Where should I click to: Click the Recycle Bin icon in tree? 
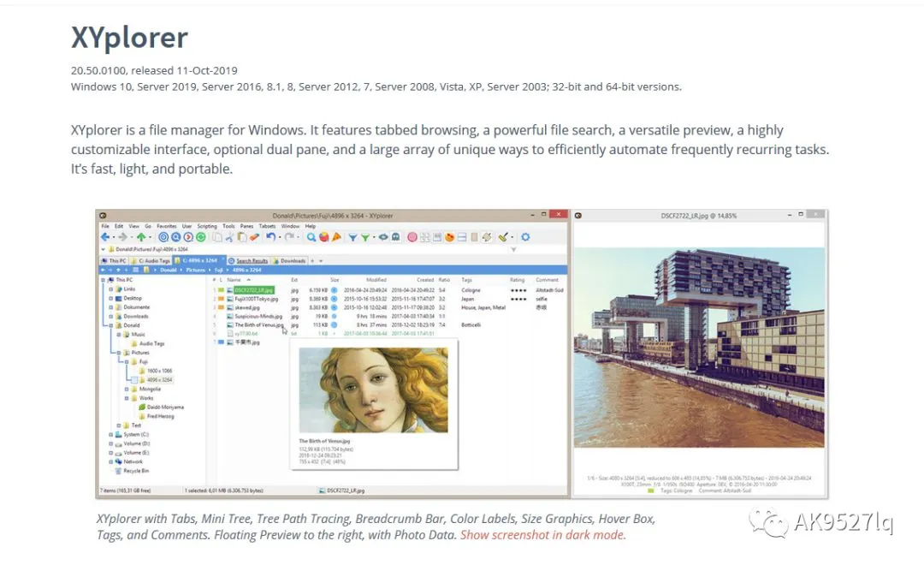click(x=118, y=471)
